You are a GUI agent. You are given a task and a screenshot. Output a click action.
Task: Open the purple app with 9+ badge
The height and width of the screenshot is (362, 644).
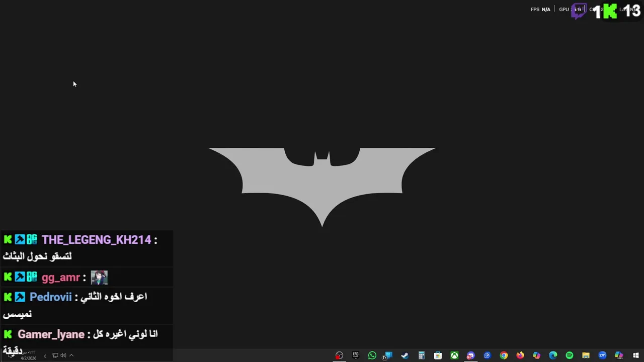(x=470, y=355)
